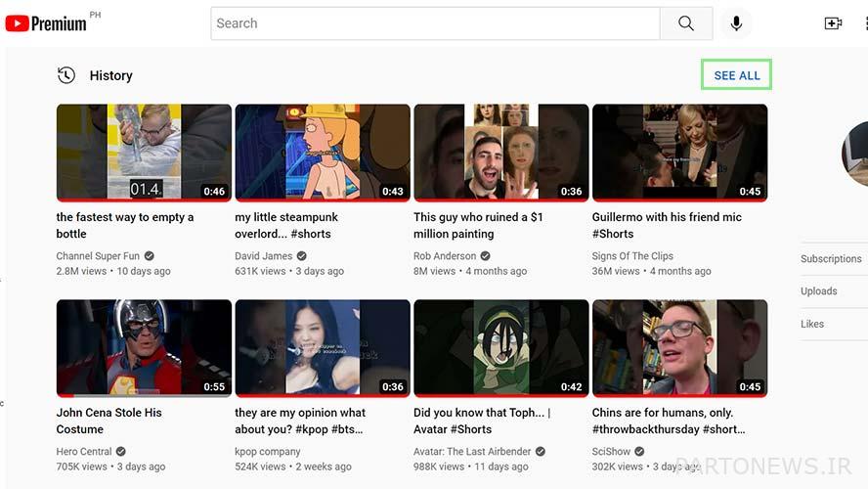868x489 pixels.
Task: Open the Create video camera icon
Action: click(833, 23)
